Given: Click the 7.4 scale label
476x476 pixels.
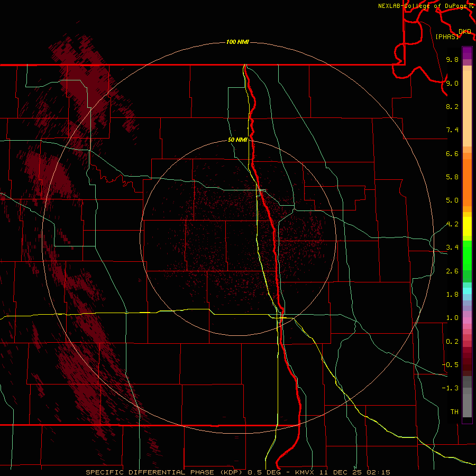Looking at the screenshot, I should click(x=452, y=130).
